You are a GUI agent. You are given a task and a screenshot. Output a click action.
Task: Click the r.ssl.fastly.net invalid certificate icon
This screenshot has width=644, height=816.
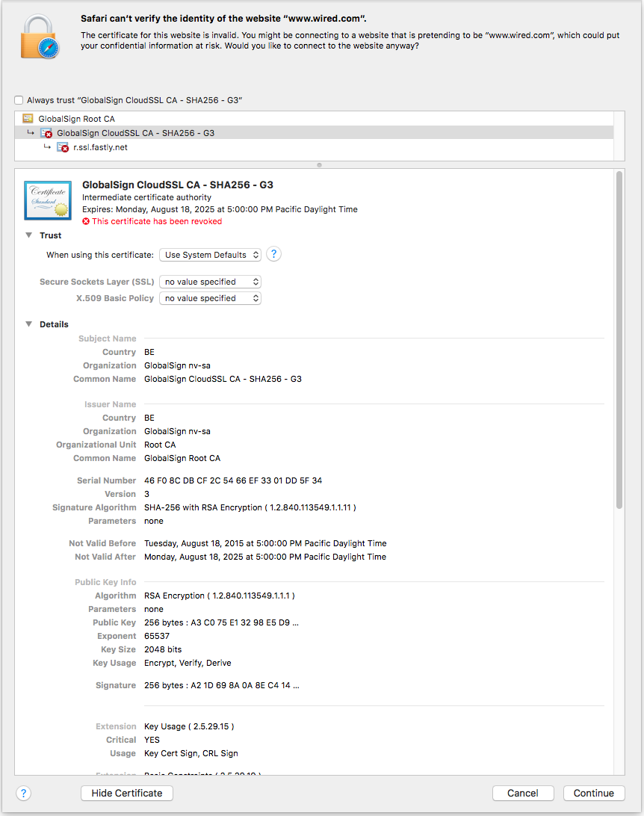[x=63, y=147]
